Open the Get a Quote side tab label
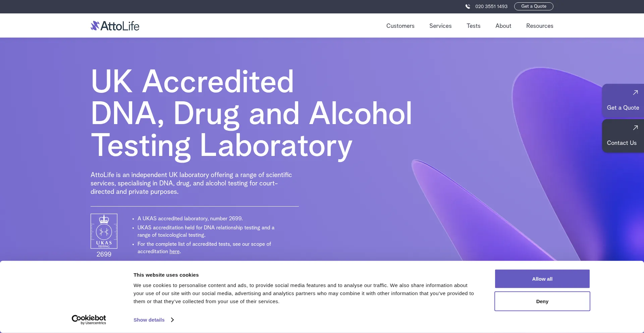The width and height of the screenshot is (644, 333). pos(623,108)
